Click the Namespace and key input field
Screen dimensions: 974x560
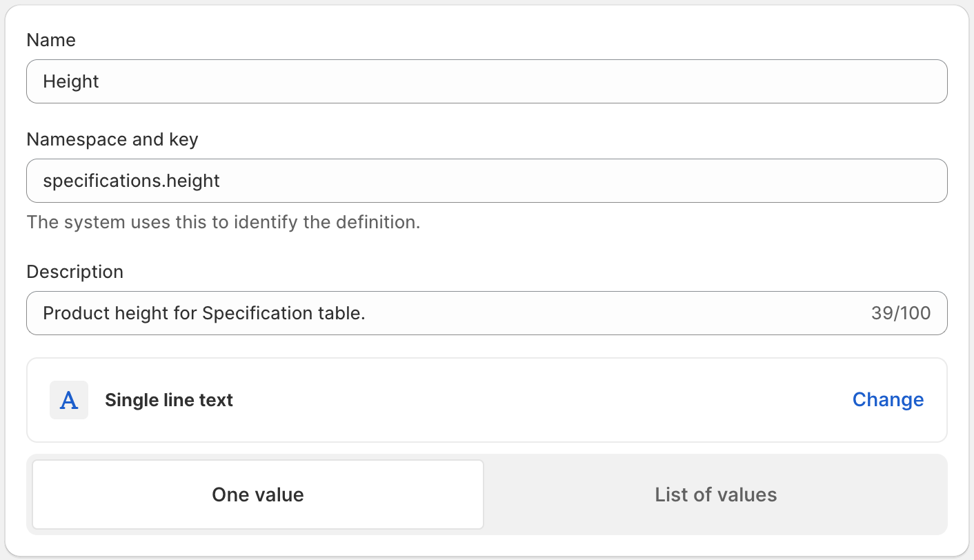tap(486, 181)
